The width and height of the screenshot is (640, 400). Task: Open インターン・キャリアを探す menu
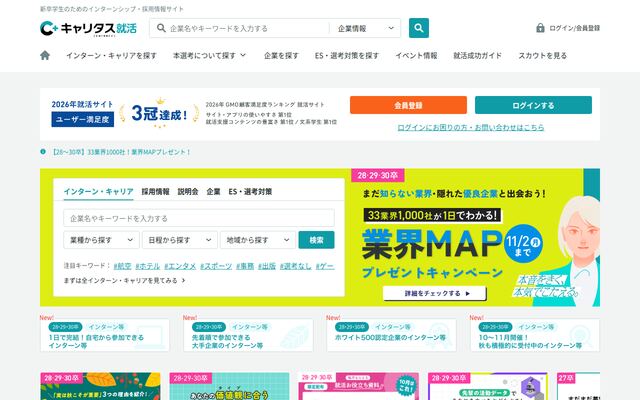(x=111, y=56)
